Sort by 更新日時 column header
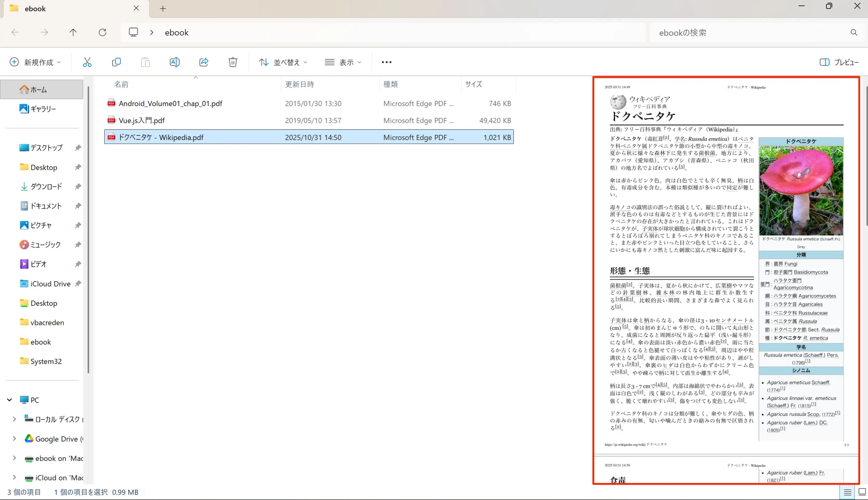Viewport: 868px width, 500px height. 299,84
